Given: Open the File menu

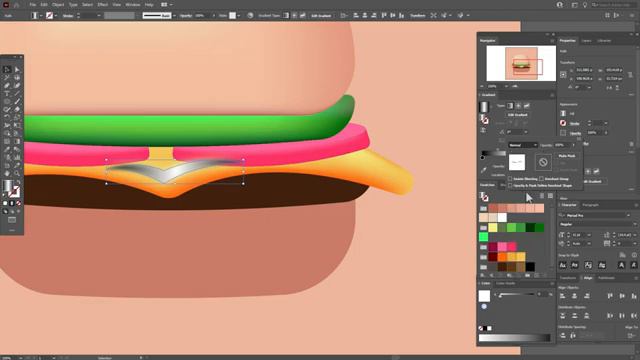Looking at the screenshot, I should (x=33, y=4).
